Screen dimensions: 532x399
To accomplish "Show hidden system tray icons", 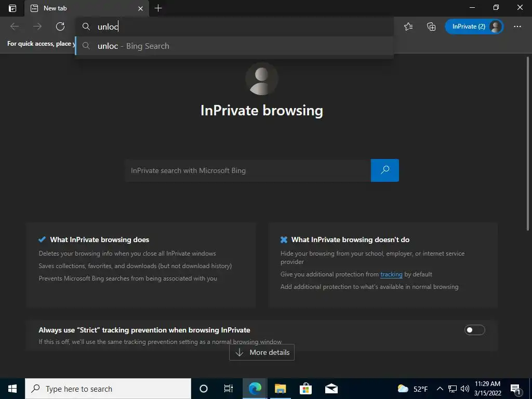I will 440,389.
